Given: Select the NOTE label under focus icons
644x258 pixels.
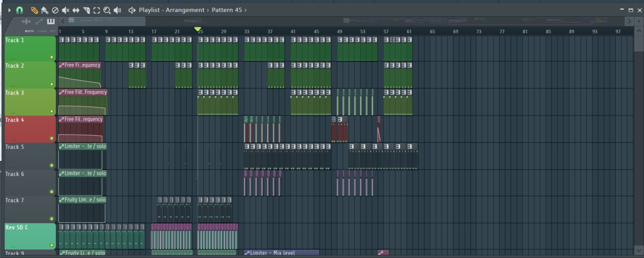Looking at the screenshot, I should click(30, 31).
